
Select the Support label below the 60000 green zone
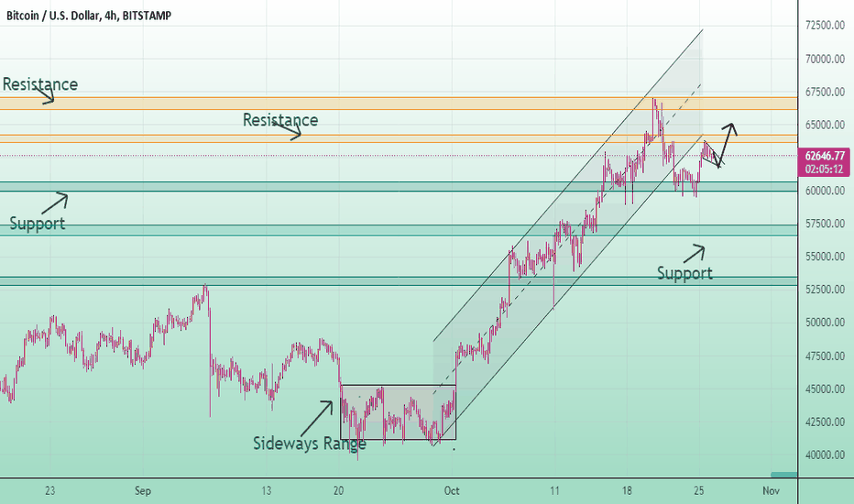[37, 224]
